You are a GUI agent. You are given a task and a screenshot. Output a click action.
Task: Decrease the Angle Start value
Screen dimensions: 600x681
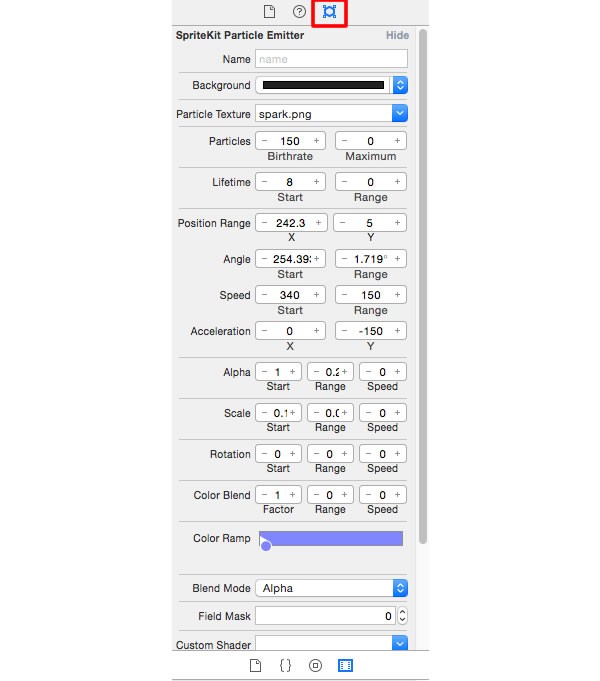point(264,259)
